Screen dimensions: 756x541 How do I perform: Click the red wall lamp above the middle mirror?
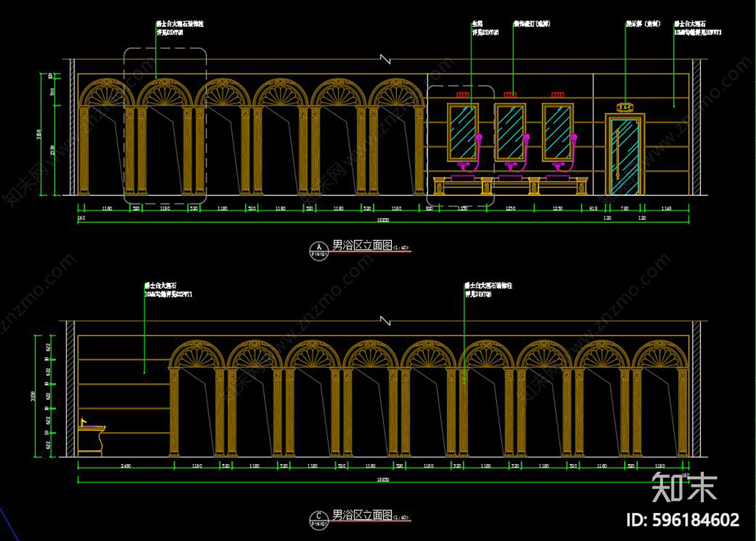coord(510,95)
